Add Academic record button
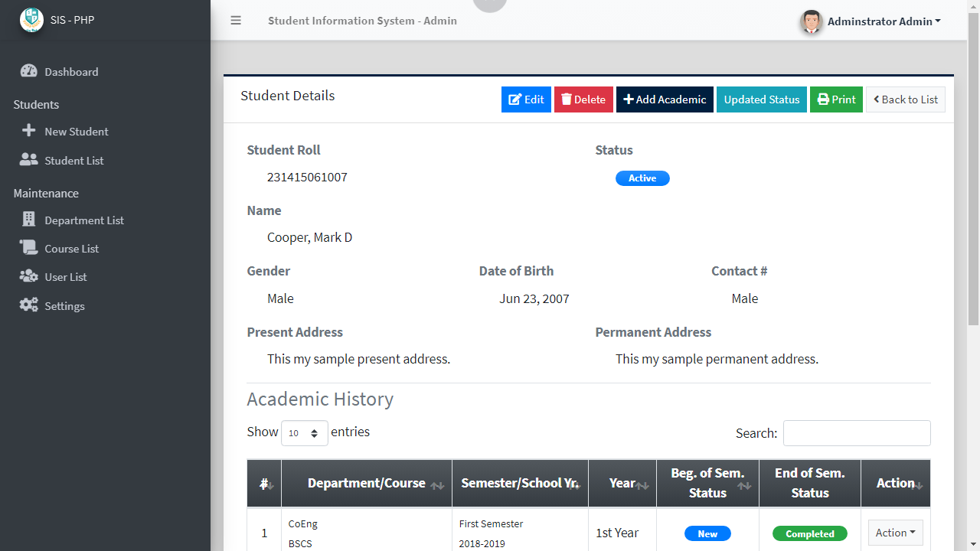 [665, 99]
